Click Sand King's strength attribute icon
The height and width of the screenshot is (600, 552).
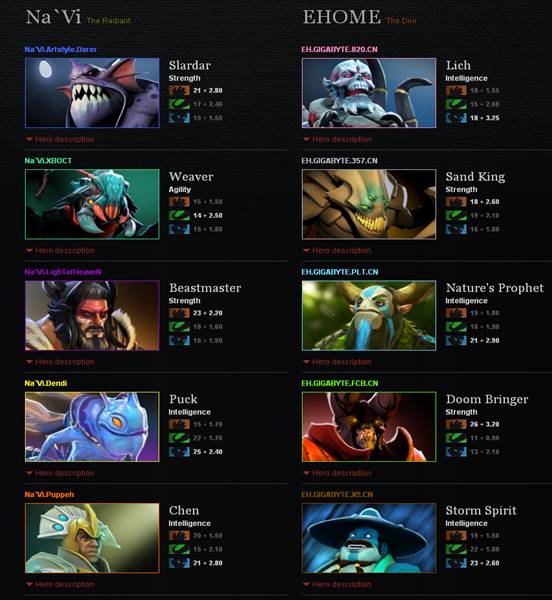pyautogui.click(x=456, y=202)
